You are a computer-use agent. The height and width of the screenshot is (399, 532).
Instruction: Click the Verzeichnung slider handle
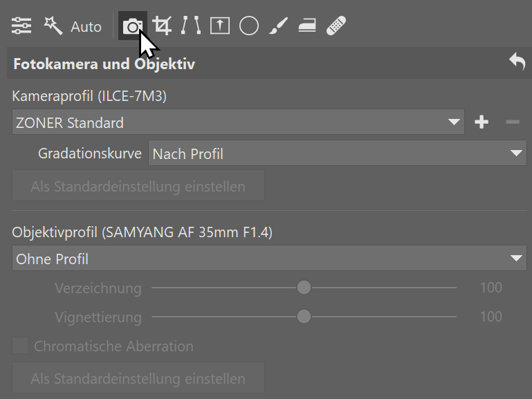303,288
